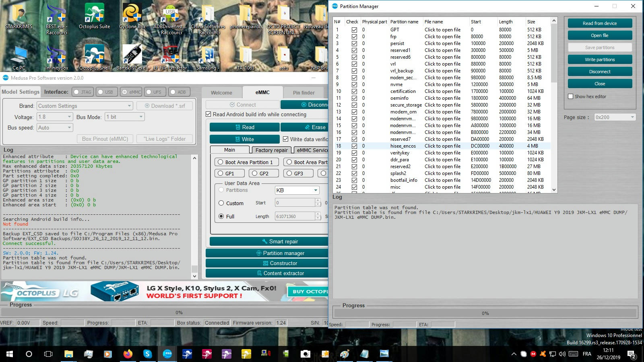Click Disconnect in Partition Manager
This screenshot has width=644, height=362.
tap(600, 72)
